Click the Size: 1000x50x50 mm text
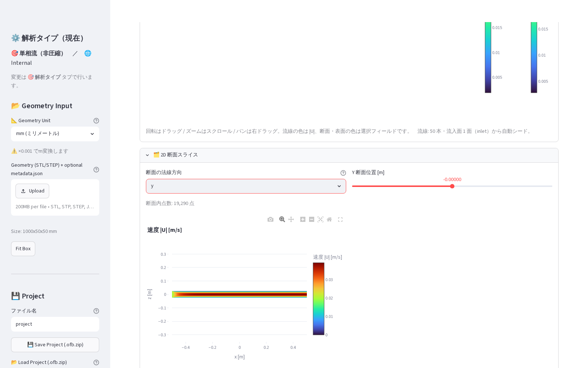This screenshot has height=368, width=588. pos(34,231)
